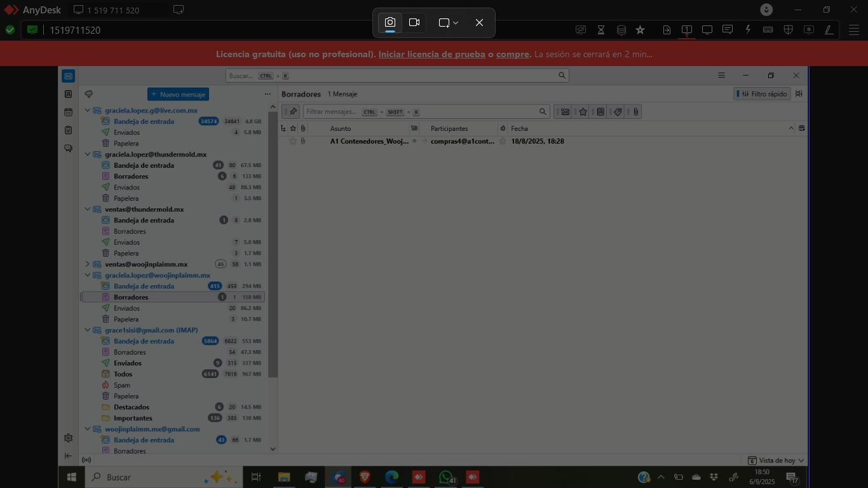
Task: Open Thunderbird settings gear icon
Action: click(x=68, y=438)
